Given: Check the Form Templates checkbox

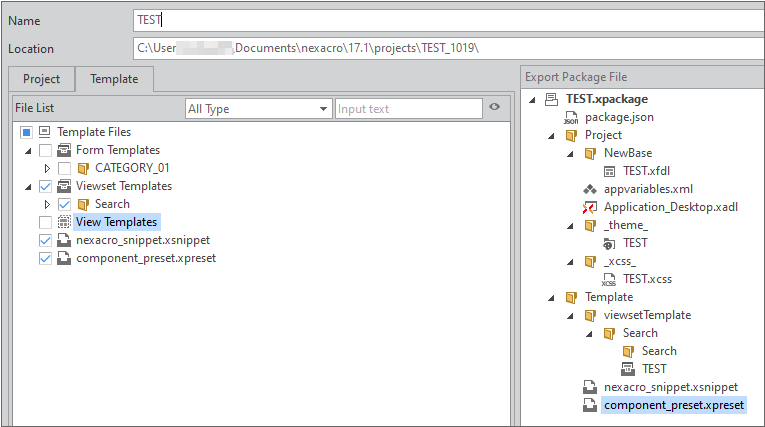Looking at the screenshot, I should [45, 150].
